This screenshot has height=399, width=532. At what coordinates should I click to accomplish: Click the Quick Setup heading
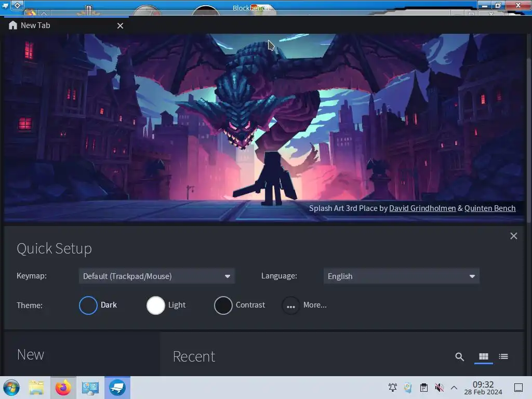54,249
